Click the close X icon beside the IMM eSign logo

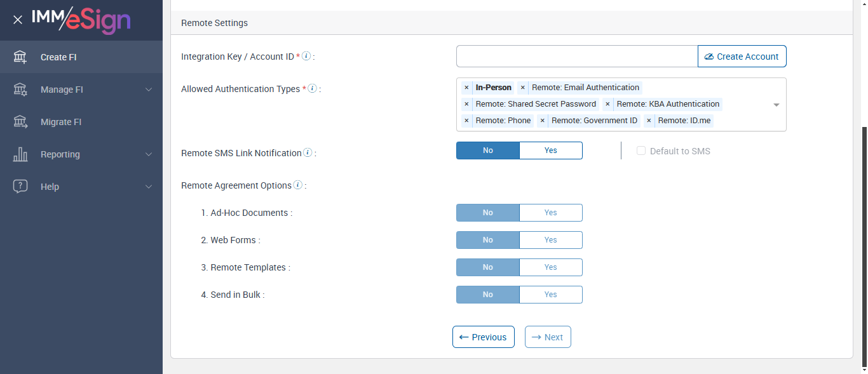pyautogui.click(x=18, y=20)
